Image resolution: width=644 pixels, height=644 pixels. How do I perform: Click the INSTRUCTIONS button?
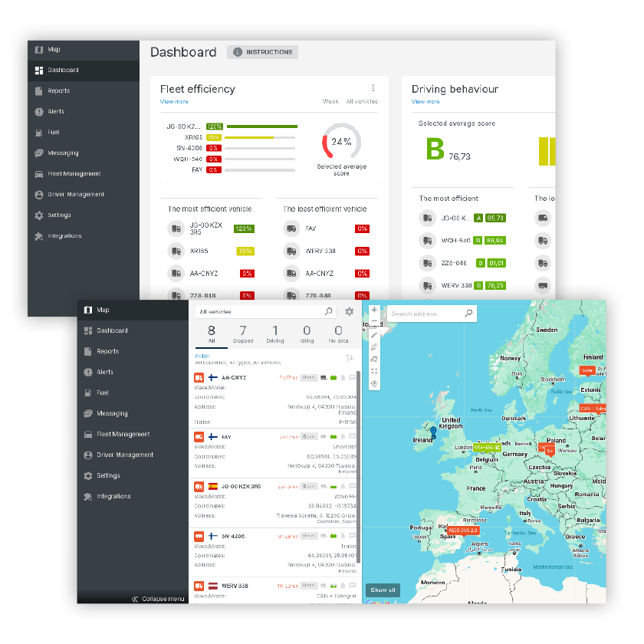(263, 52)
